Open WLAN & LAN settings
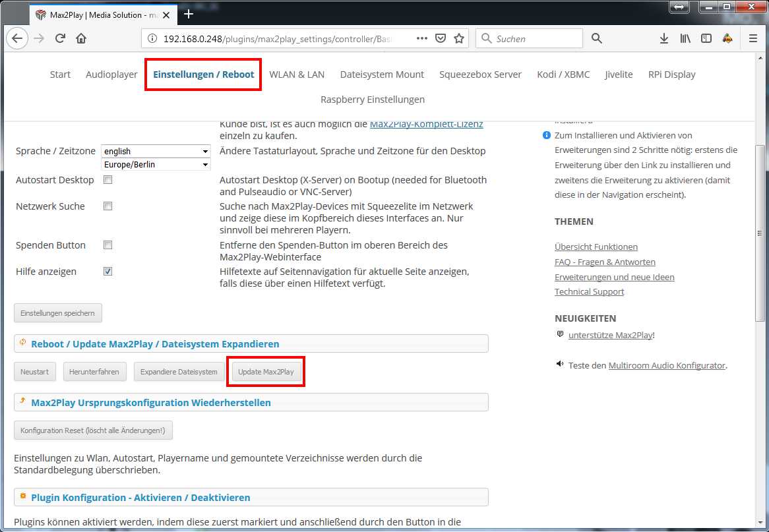This screenshot has height=532, width=769. 297,74
